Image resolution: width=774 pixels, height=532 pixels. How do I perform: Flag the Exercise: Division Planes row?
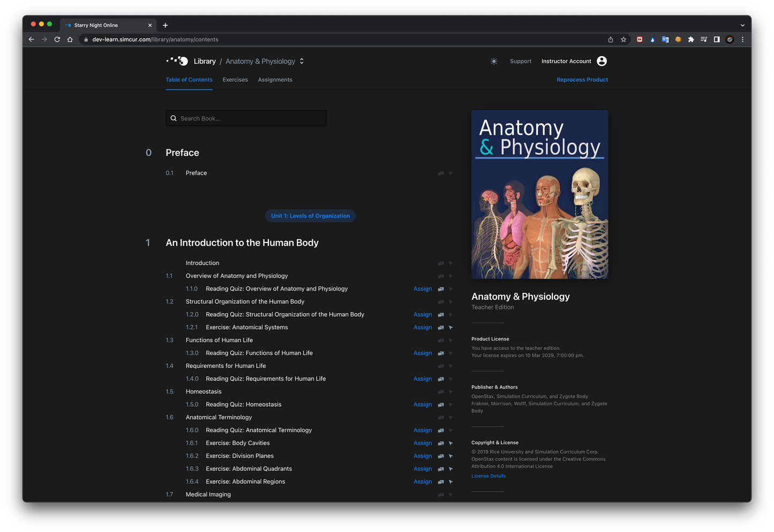450,456
